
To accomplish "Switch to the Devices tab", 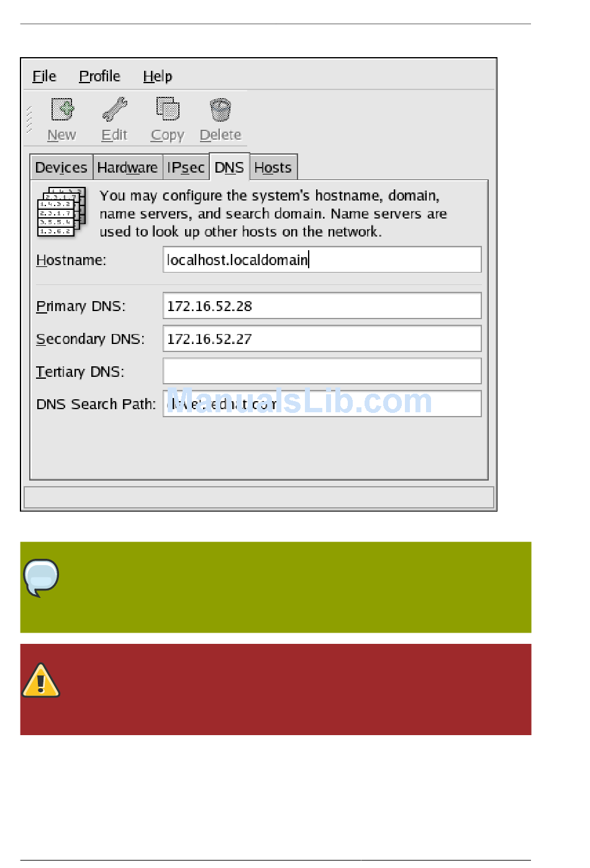I will point(61,168).
